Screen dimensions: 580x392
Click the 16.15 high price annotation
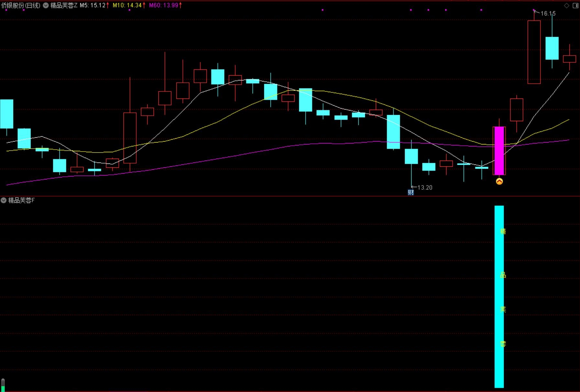click(x=548, y=14)
